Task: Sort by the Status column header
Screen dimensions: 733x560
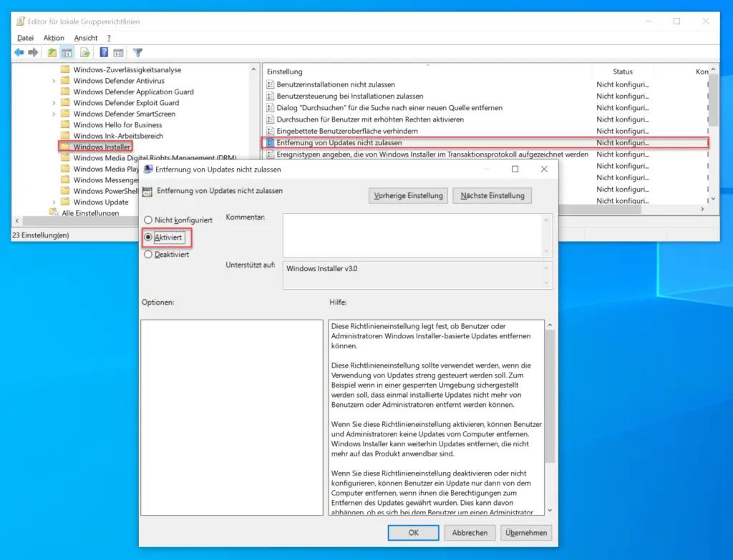Action: pyautogui.click(x=623, y=72)
